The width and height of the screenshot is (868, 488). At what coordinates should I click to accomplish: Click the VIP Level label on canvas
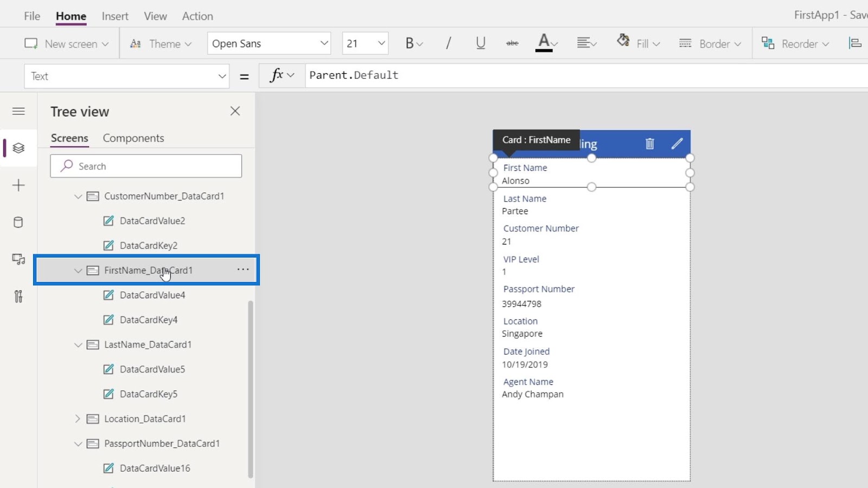point(521,260)
